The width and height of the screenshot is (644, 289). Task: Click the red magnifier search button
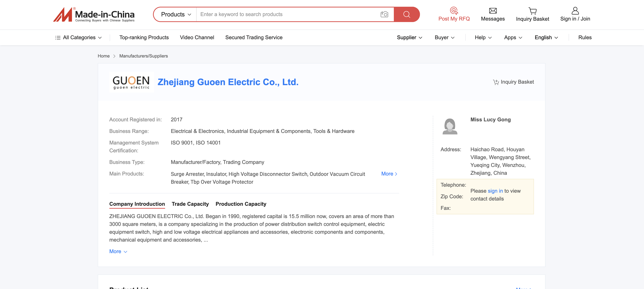[x=407, y=14]
